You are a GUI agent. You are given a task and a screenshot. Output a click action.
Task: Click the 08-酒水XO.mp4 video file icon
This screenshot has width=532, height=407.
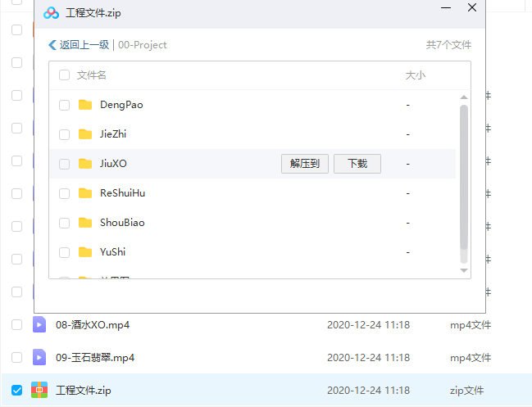[x=39, y=324]
